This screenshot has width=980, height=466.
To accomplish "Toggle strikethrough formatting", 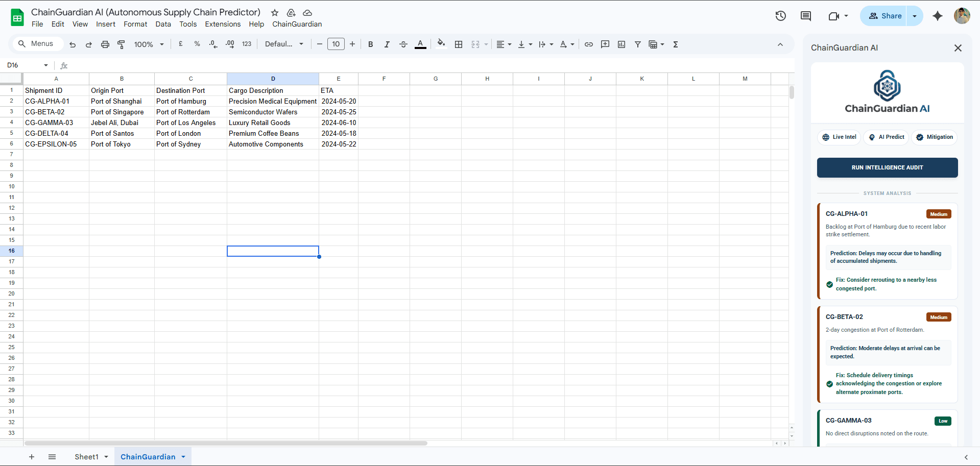I will coord(403,44).
